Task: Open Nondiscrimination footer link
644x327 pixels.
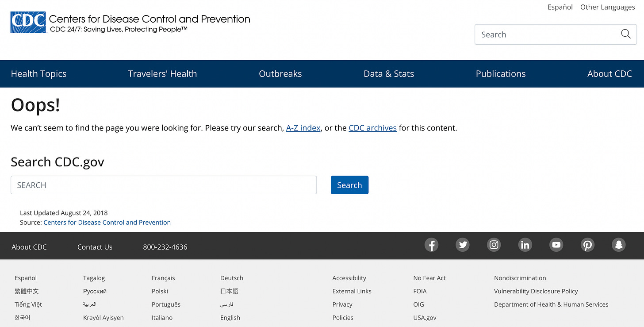Action: [x=520, y=278]
